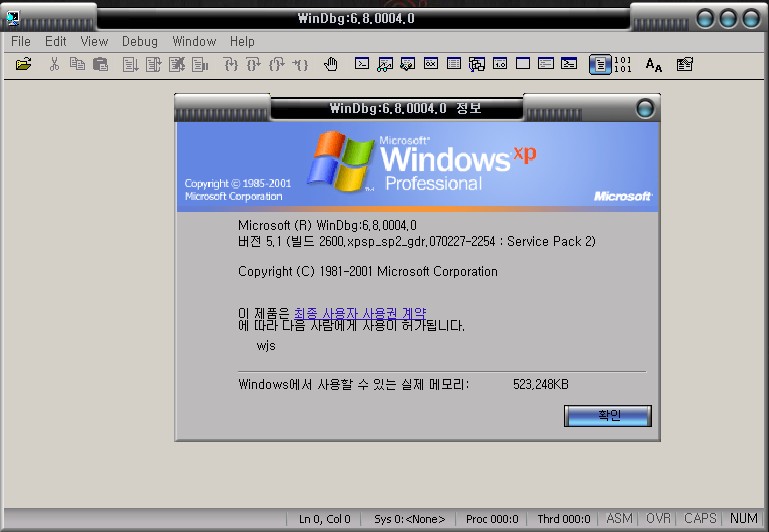This screenshot has height=532, width=769.
Task: Open the Command Browser window icon
Action: click(569, 64)
